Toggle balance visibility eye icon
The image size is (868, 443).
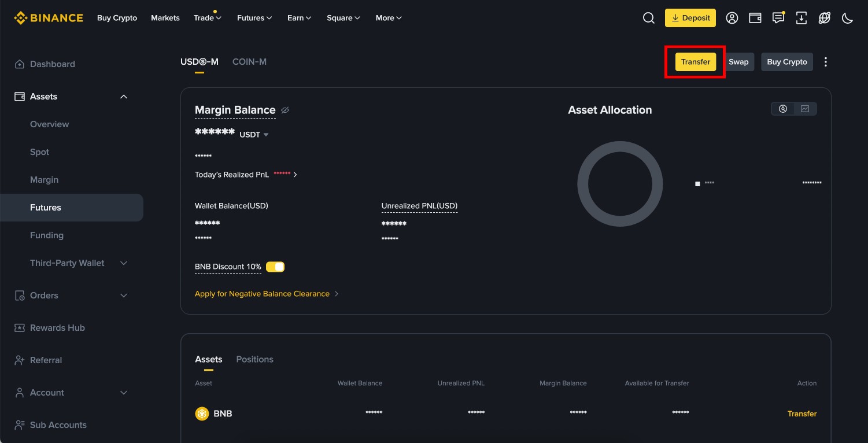285,110
